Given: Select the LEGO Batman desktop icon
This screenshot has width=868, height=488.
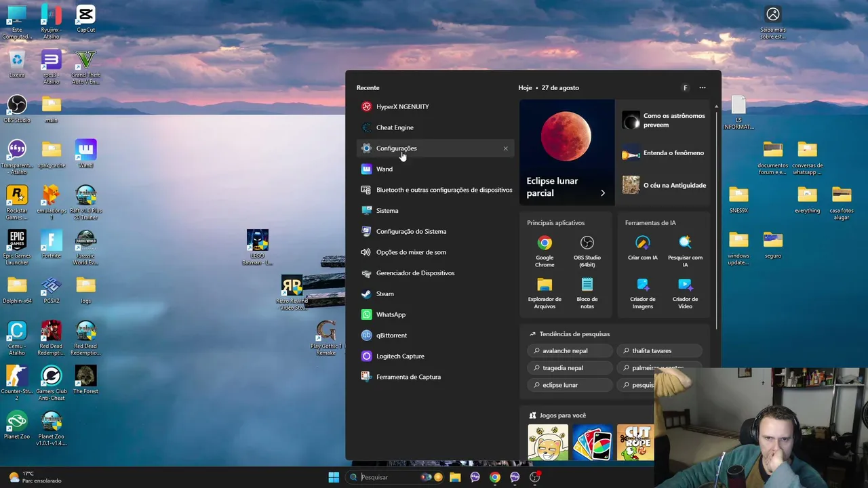Looking at the screenshot, I should point(258,248).
